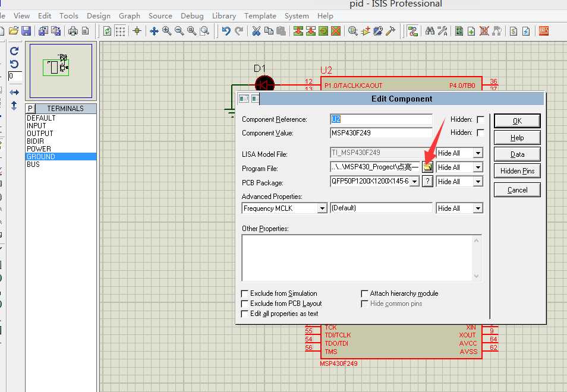
Task: Open Hide All dropdown for Program File
Action: click(478, 167)
